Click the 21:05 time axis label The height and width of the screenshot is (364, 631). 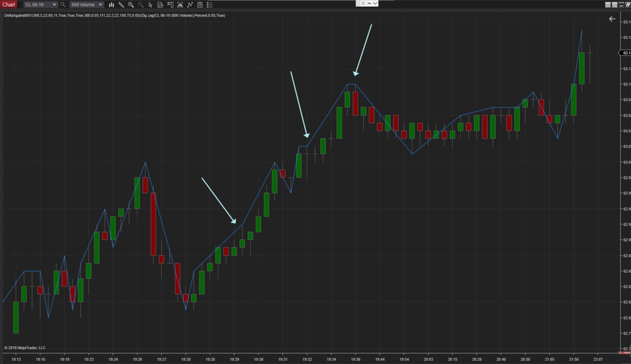pyautogui.click(x=550, y=359)
